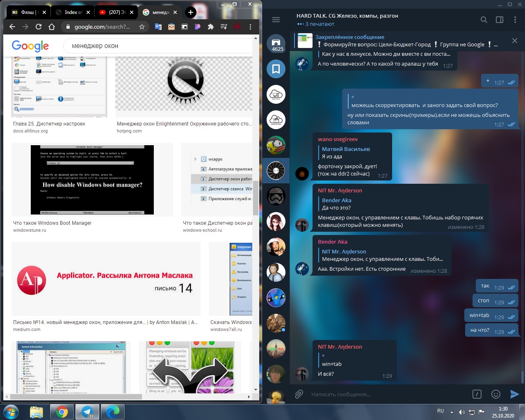Click the Chrome address bar
Image resolution: width=525 pixels, height=420 pixels.
pyautogui.click(x=102, y=27)
